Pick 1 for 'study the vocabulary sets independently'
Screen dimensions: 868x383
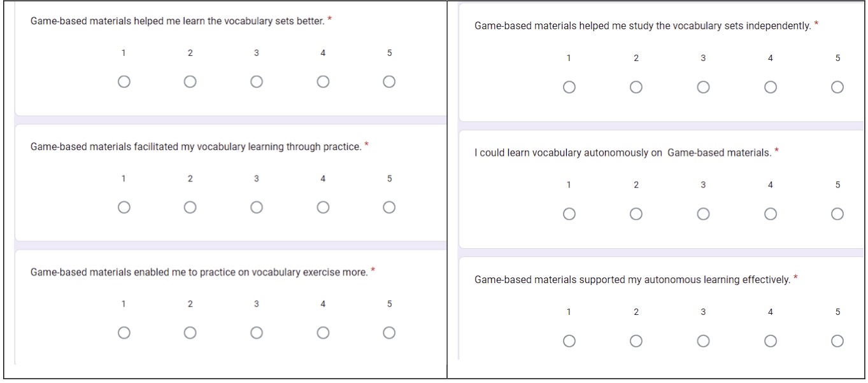point(569,87)
